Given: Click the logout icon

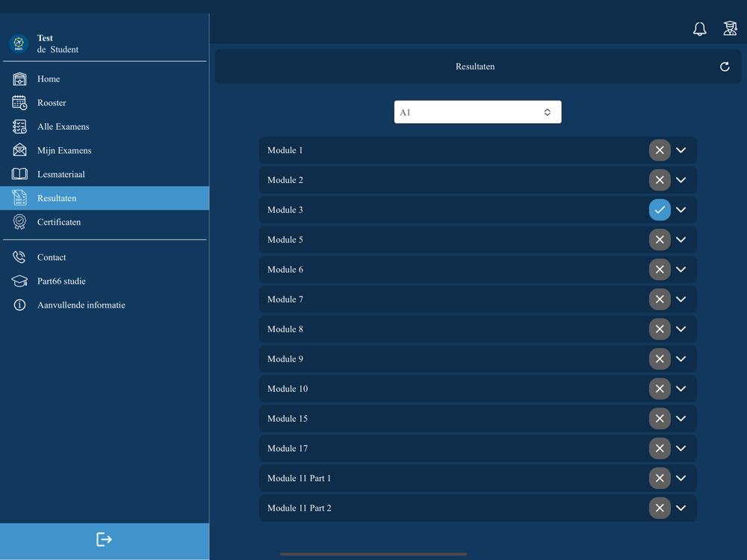Looking at the screenshot, I should [104, 540].
